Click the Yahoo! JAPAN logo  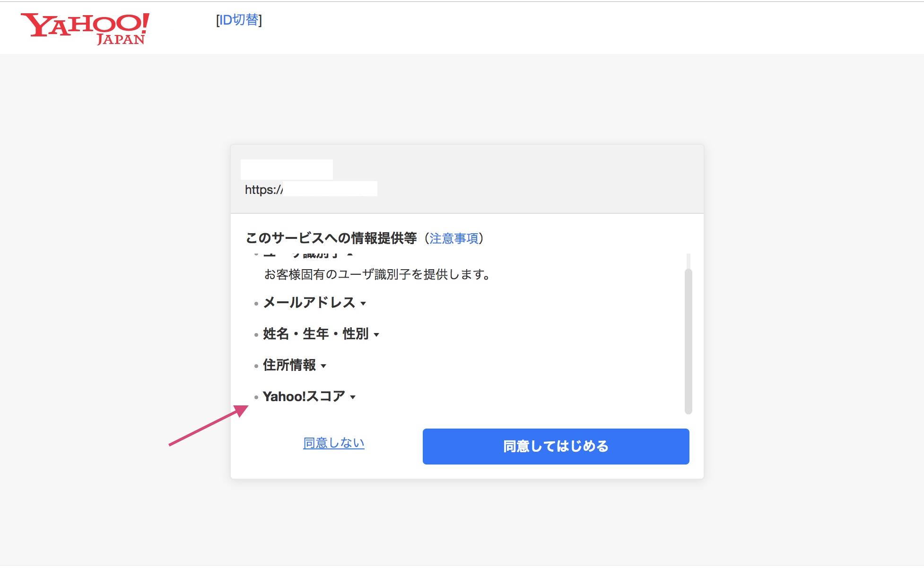pos(85,28)
